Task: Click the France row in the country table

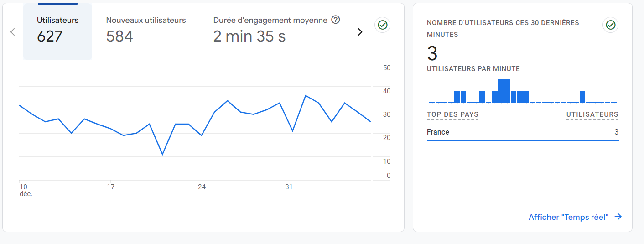Action: [523, 132]
